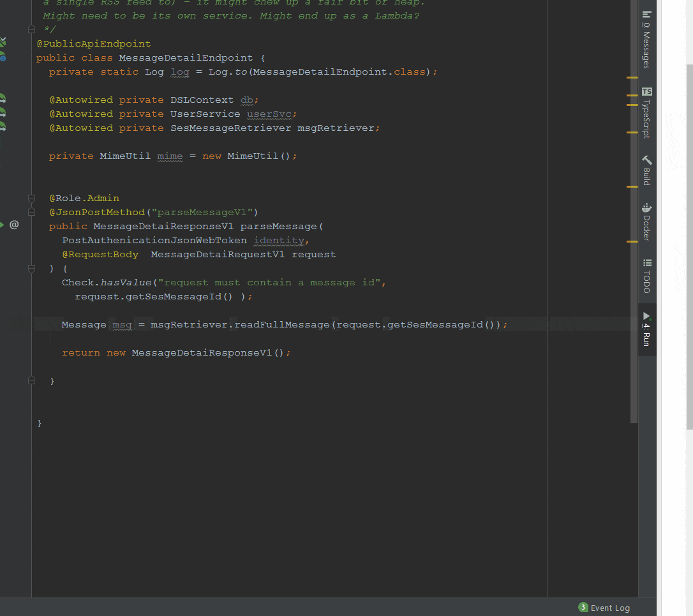Toggle fold marker beside @Role.Admin
This screenshot has width=693, height=616.
coord(31,198)
